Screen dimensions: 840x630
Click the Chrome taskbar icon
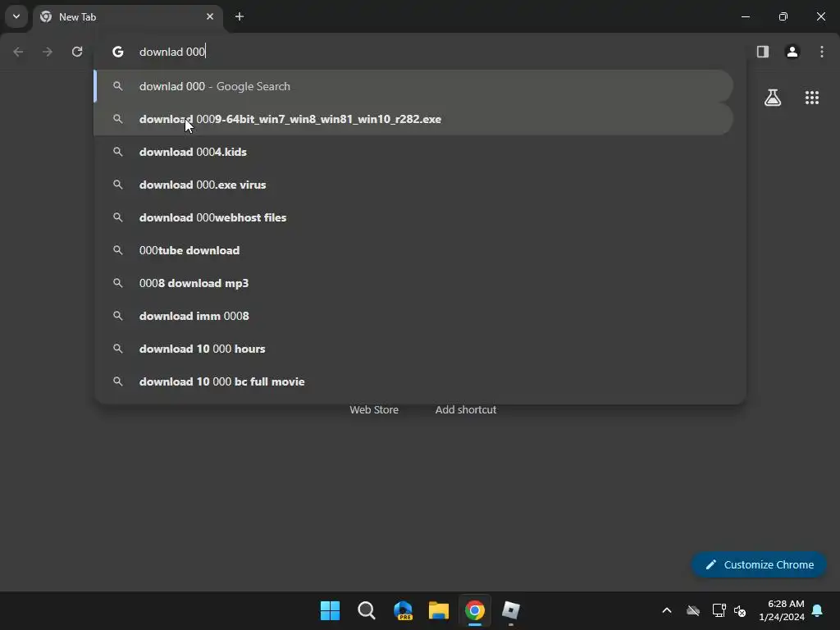tap(475, 610)
